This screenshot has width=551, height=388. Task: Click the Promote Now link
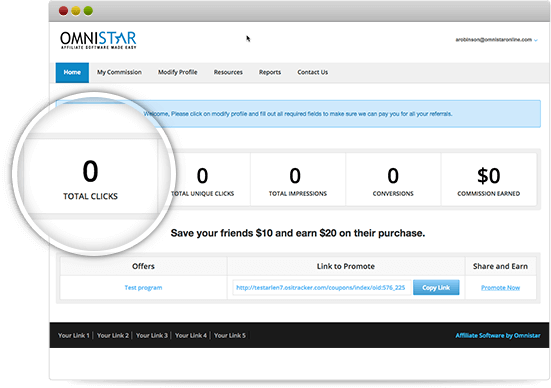pos(500,287)
